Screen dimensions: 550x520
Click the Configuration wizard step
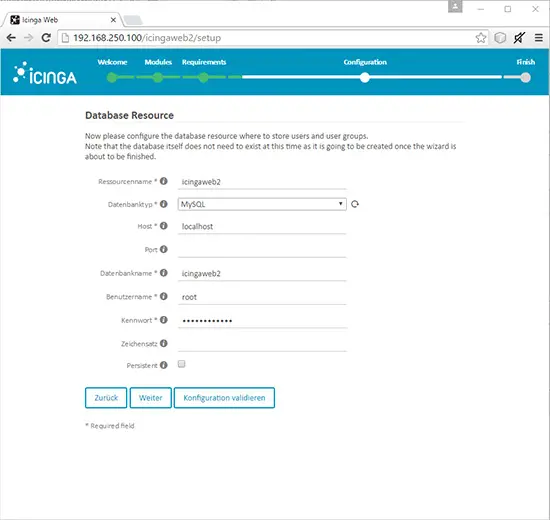(x=365, y=62)
